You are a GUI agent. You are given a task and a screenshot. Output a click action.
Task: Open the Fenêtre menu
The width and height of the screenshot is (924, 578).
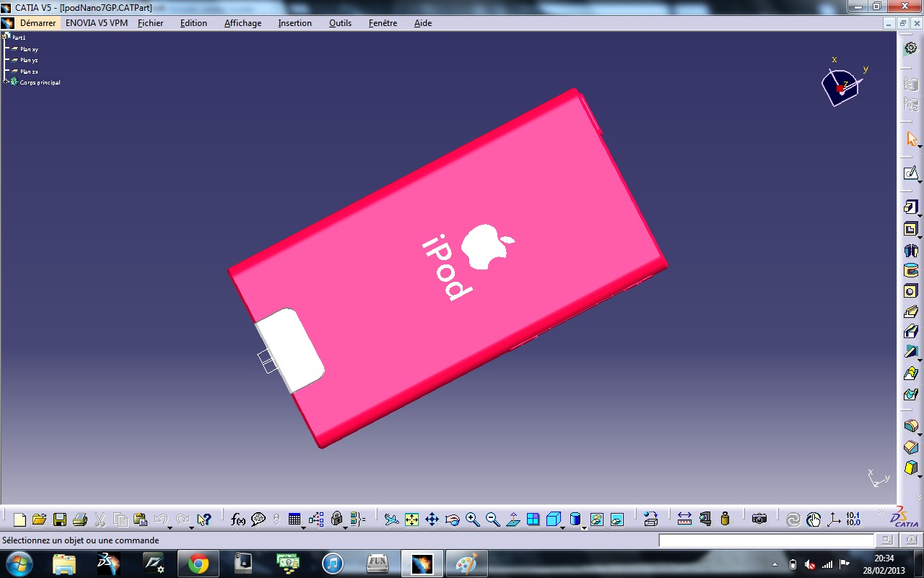point(383,23)
